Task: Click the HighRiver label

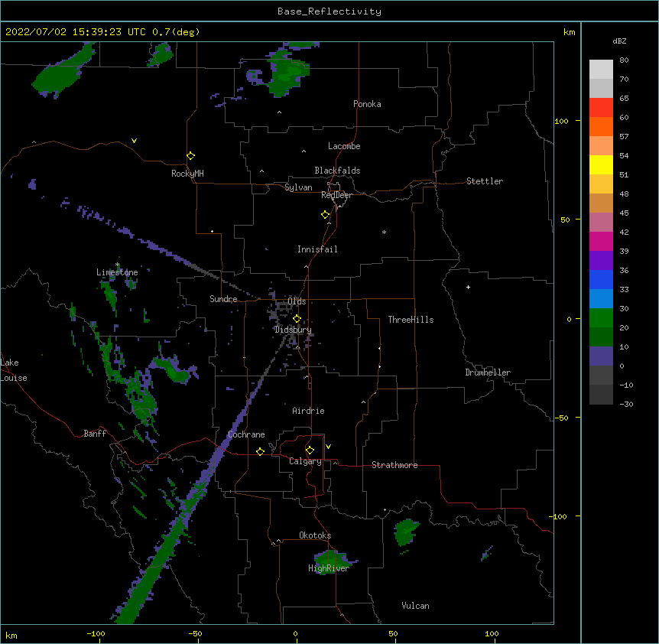Action: tap(329, 568)
